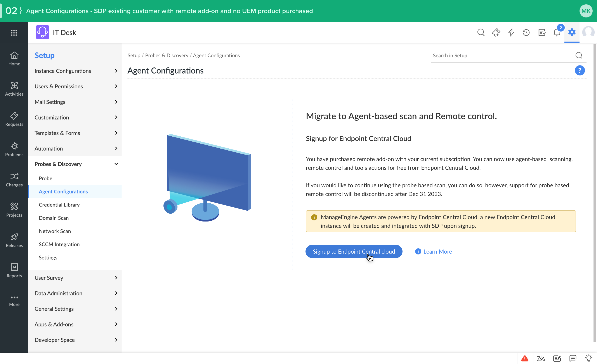Image resolution: width=597 pixels, height=364 pixels.
Task: Open red warning alert icon in footer
Action: pyautogui.click(x=525, y=358)
